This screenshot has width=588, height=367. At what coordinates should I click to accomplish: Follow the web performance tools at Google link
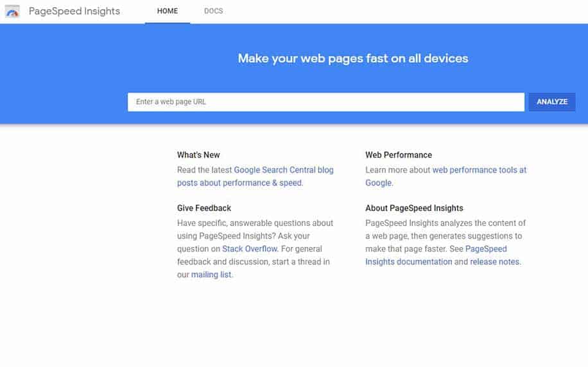pos(446,176)
